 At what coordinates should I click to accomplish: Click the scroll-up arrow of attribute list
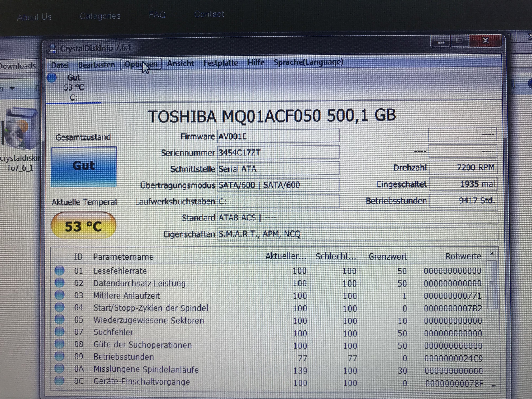(x=492, y=254)
